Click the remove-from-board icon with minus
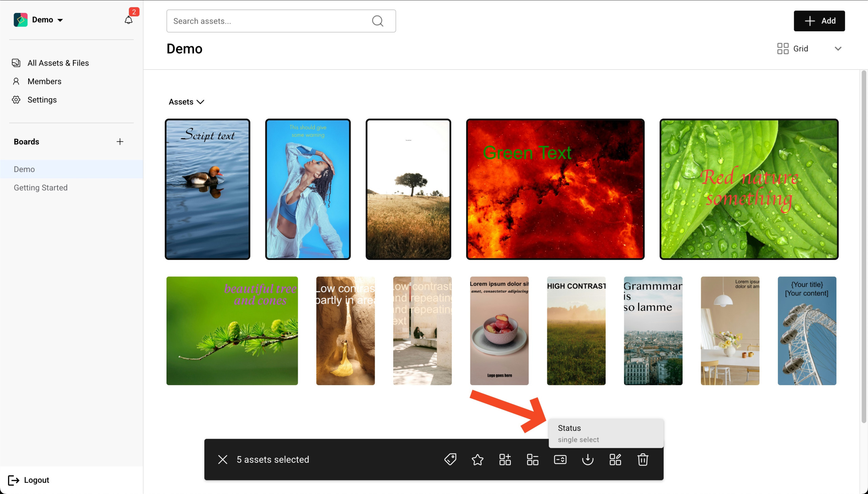The image size is (868, 494). [532, 459]
